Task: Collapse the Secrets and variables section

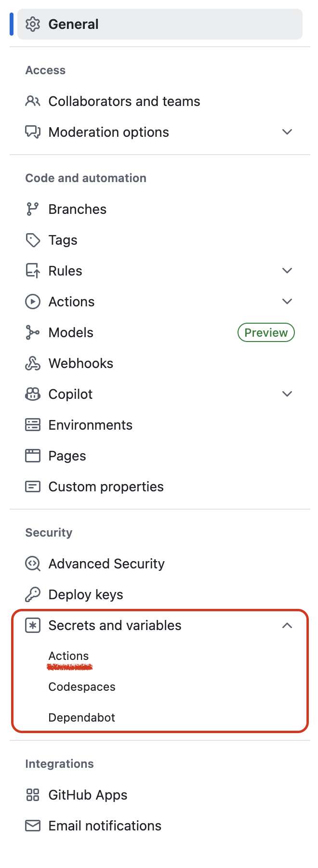Action: pos(287,625)
